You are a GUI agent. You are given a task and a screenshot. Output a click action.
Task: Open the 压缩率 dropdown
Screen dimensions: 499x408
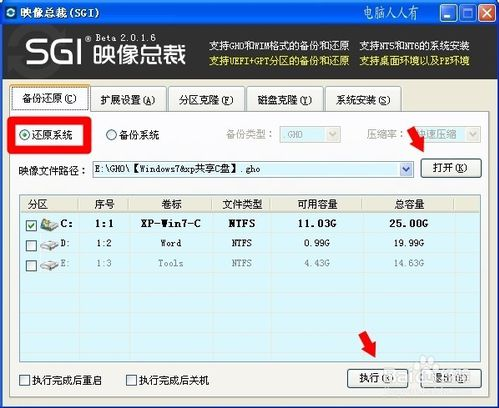click(473, 135)
